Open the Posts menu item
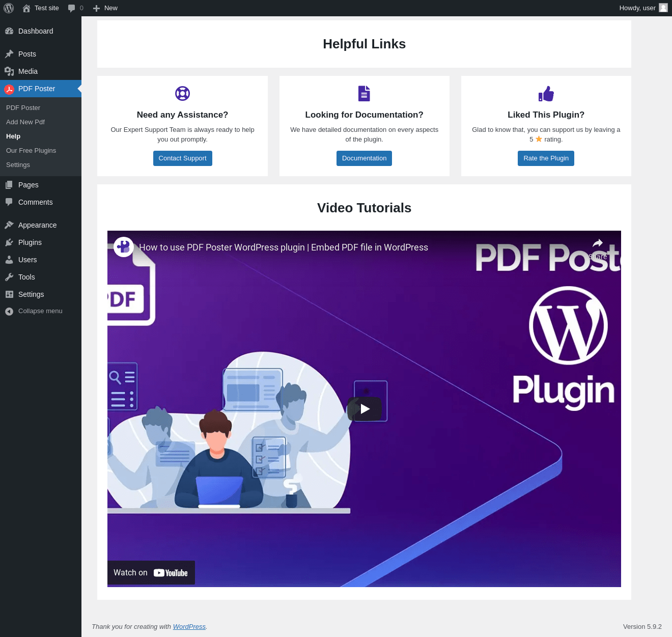Screen dimensions: 672x637 coord(41,54)
